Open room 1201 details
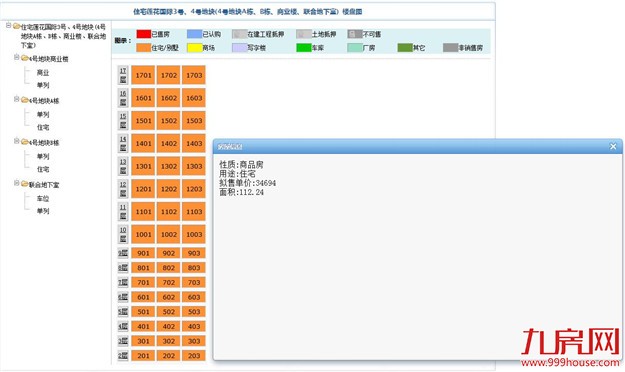Viewport: 625px width, 372px height. pos(143,189)
